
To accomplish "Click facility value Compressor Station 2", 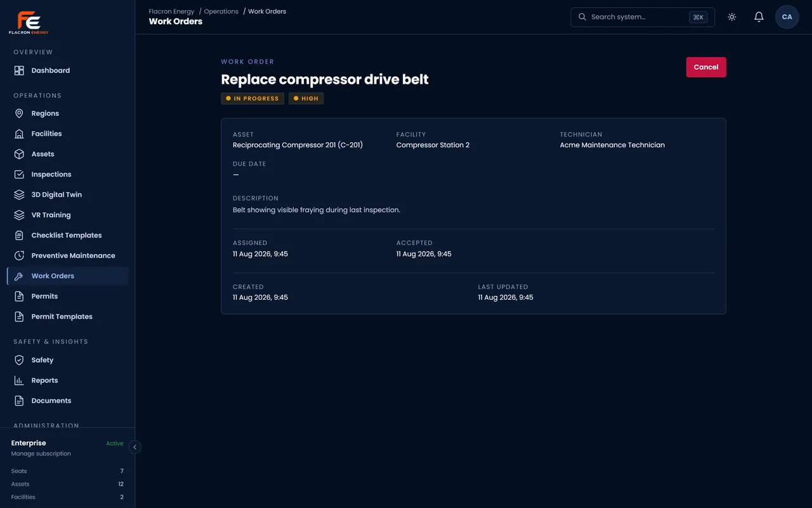I will click(x=433, y=145).
